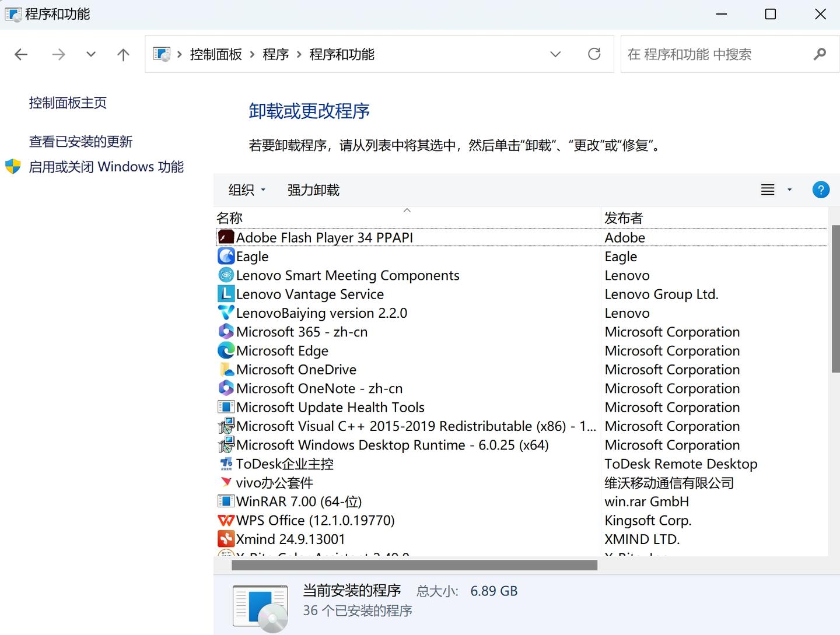Change view with the list view button

(768, 190)
